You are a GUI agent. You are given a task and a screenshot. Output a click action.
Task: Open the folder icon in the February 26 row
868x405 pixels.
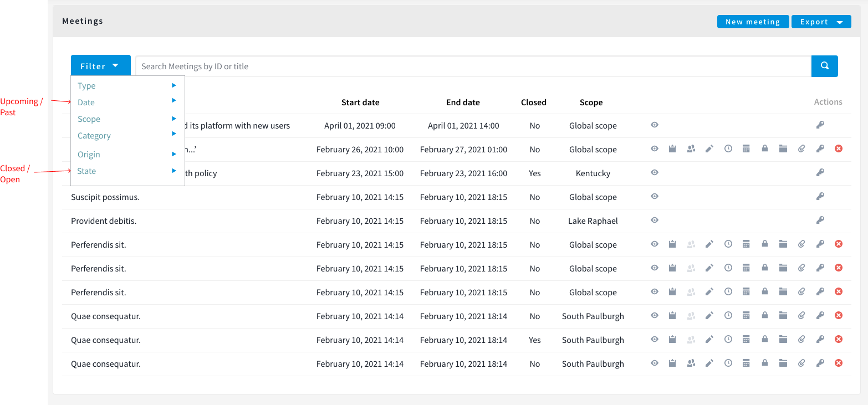coord(783,149)
